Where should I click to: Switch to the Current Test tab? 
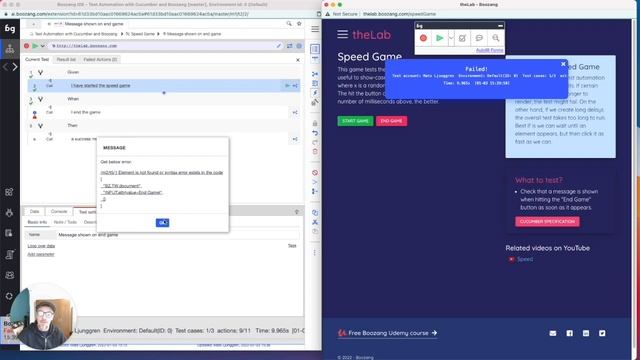point(37,60)
